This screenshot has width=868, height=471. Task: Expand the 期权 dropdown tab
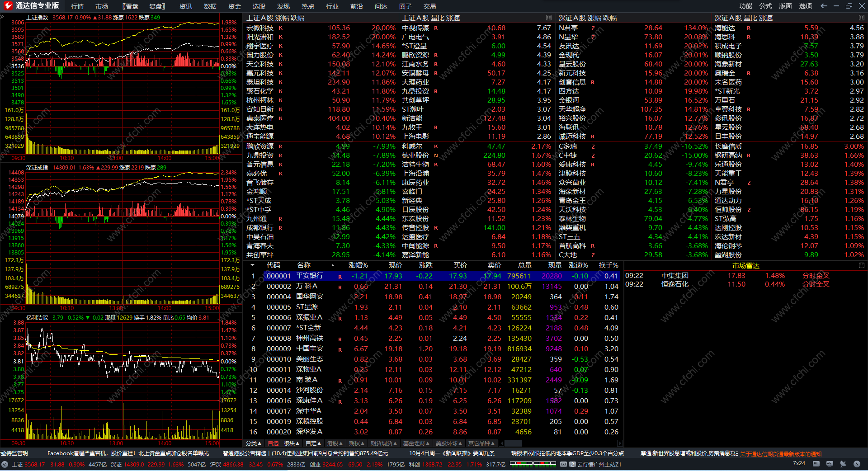[x=357, y=443]
